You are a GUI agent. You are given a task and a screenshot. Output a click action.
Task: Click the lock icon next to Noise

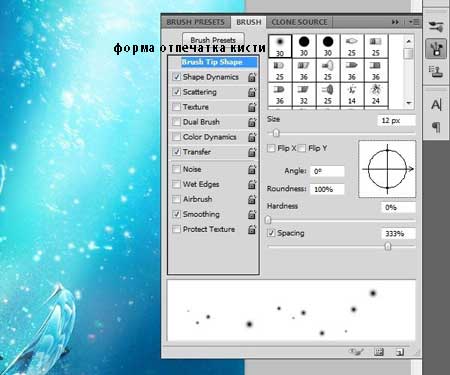point(252,169)
